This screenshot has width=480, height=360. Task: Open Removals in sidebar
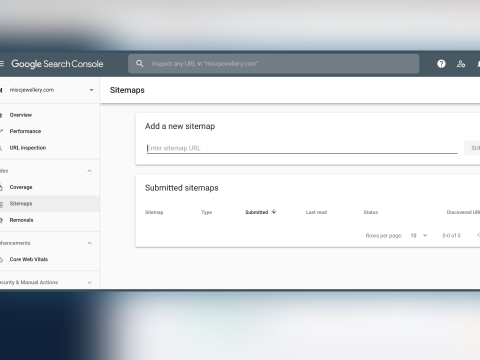click(x=21, y=220)
